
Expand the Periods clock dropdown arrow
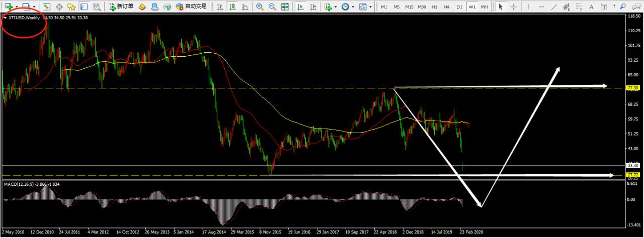[353, 7]
